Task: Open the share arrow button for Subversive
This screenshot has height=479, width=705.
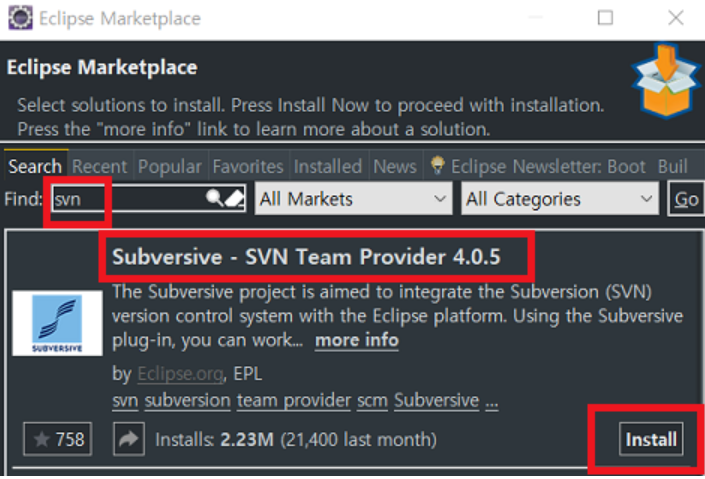Action: click(129, 439)
